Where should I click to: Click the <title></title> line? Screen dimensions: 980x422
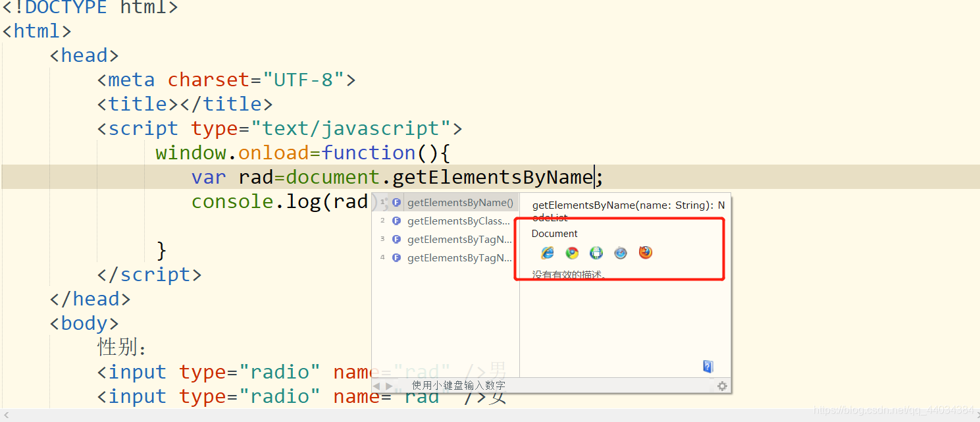tap(185, 104)
